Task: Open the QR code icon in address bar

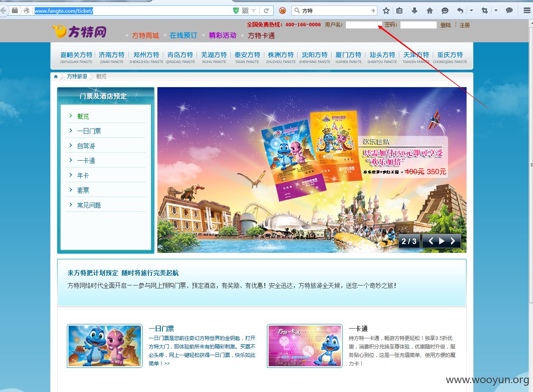Action: [245, 11]
